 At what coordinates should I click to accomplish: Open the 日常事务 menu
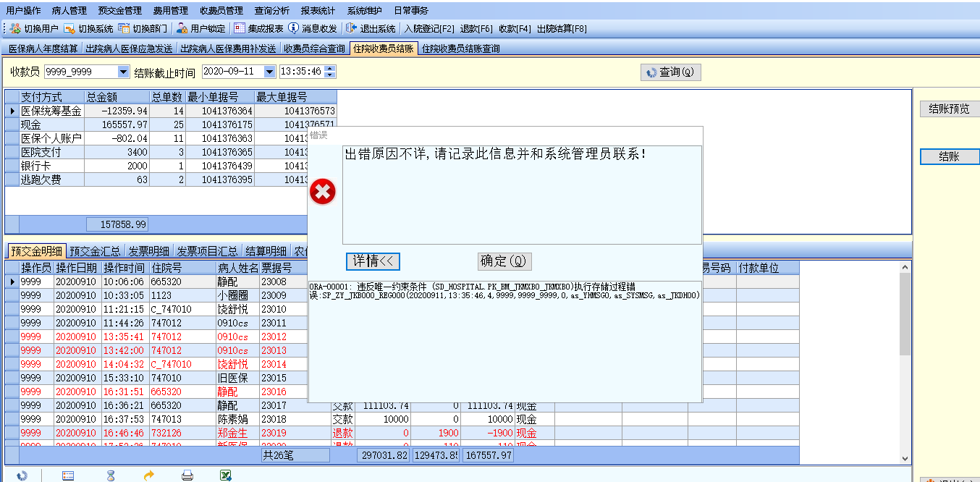[410, 11]
